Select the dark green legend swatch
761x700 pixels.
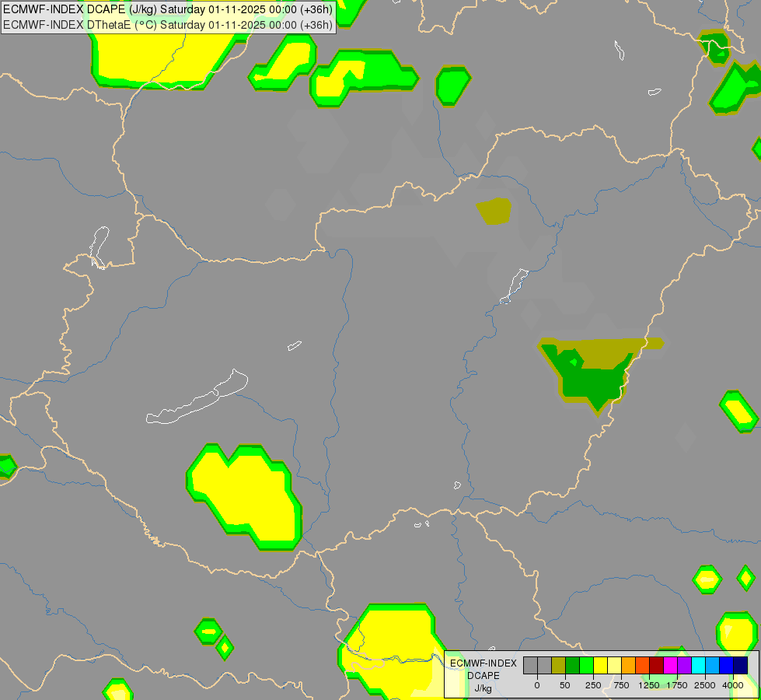tap(573, 665)
